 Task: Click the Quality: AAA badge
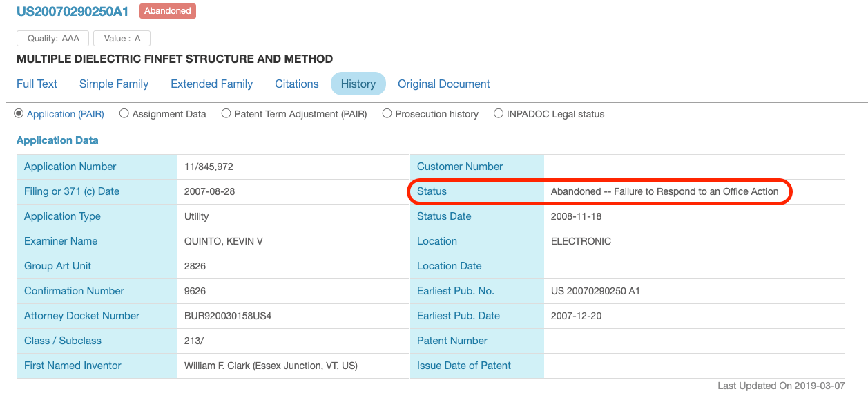tap(53, 39)
